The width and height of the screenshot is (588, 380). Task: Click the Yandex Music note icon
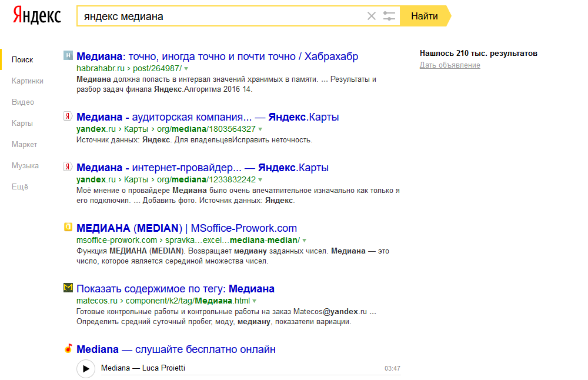point(68,348)
